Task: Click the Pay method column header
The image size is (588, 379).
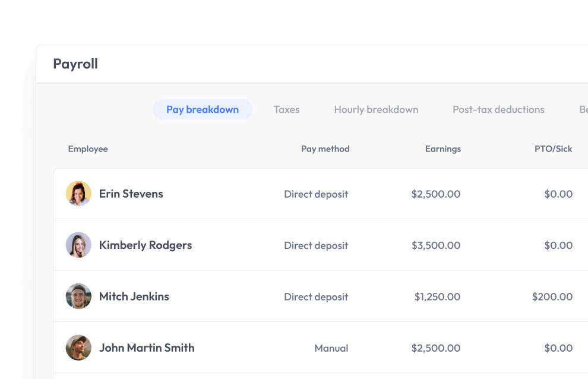Action: [325, 149]
